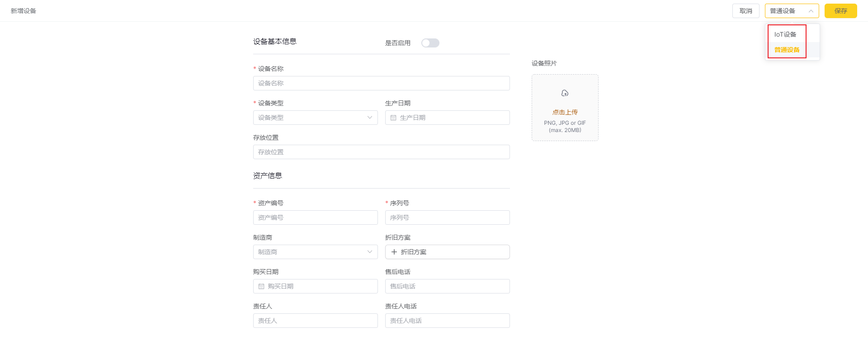Focus the 责任人电话 input field
This screenshot has height=350, width=868.
pos(448,321)
